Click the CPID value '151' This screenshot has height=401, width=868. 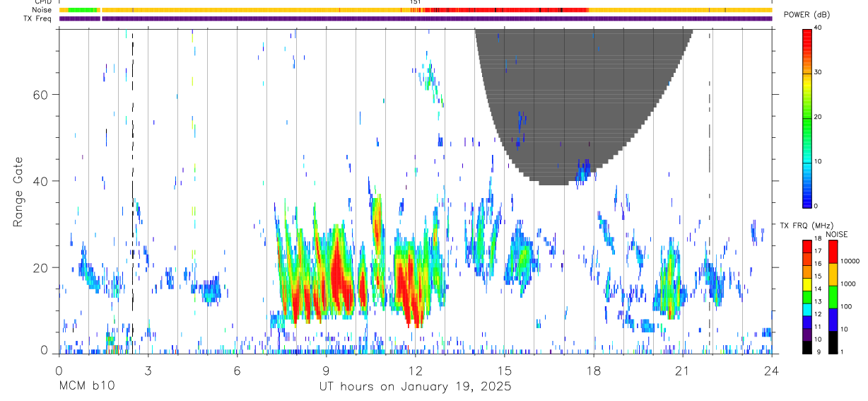coord(416,2)
